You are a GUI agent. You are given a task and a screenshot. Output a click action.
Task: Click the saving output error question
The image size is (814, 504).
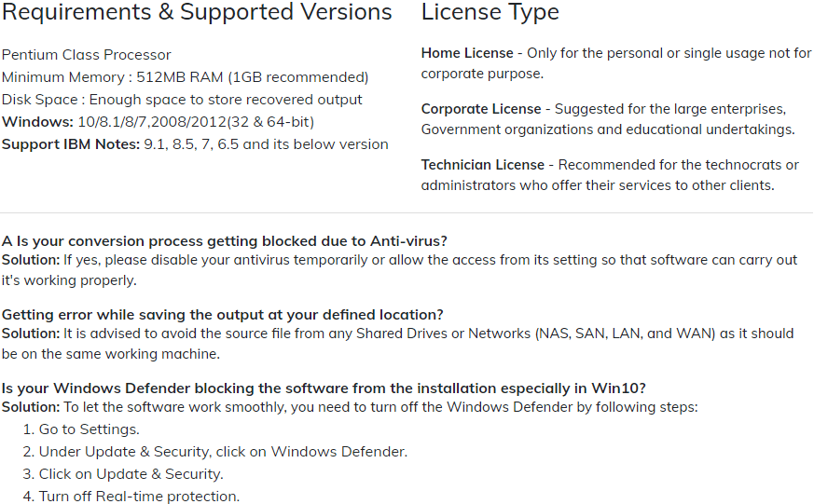(x=222, y=314)
